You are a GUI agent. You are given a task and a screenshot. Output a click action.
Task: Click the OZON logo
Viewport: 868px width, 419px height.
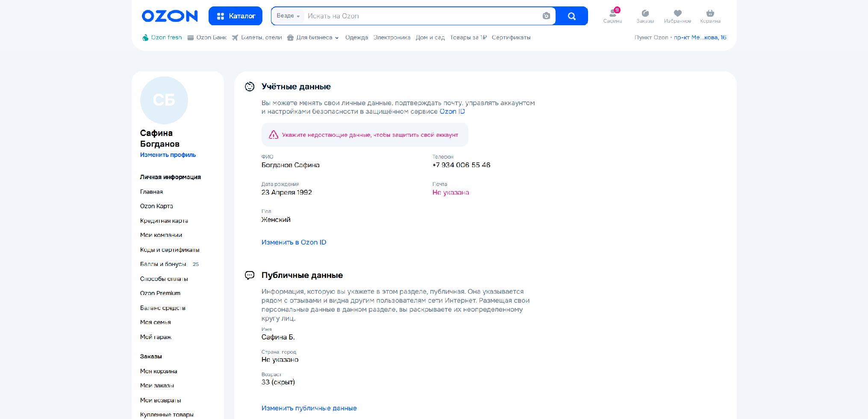click(170, 16)
